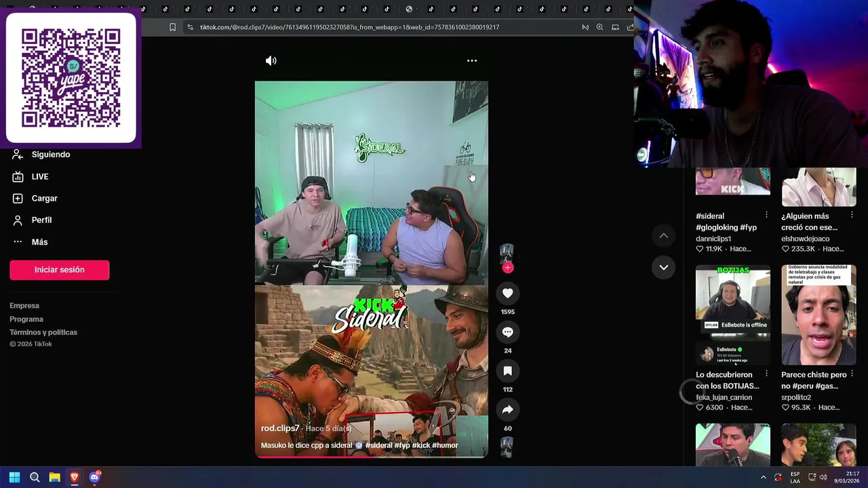Open the taskbar clock showing 21:17

click(x=848, y=477)
